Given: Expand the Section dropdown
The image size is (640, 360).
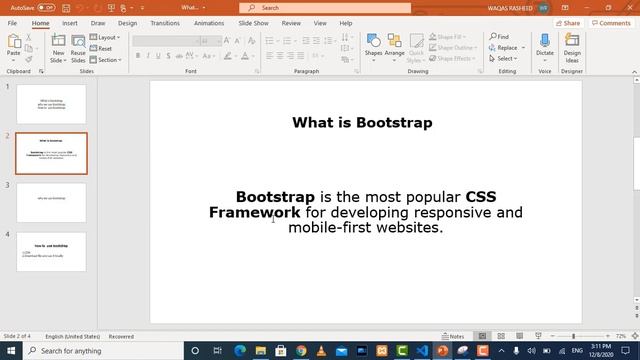Looking at the screenshot, I should (x=106, y=60).
